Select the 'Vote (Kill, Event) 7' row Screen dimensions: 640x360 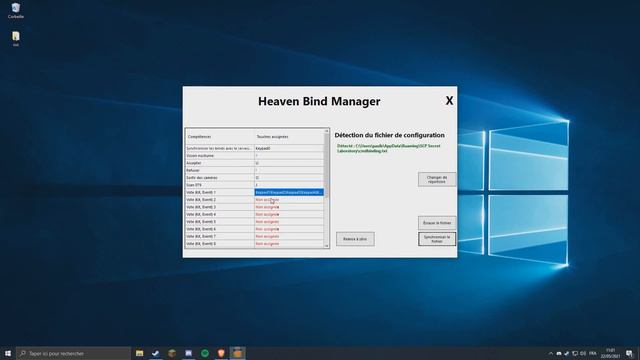(x=255, y=237)
